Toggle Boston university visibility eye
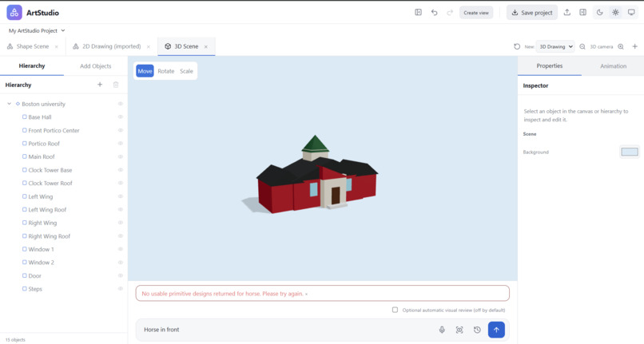Screen dimensions: 644x344 coord(121,104)
